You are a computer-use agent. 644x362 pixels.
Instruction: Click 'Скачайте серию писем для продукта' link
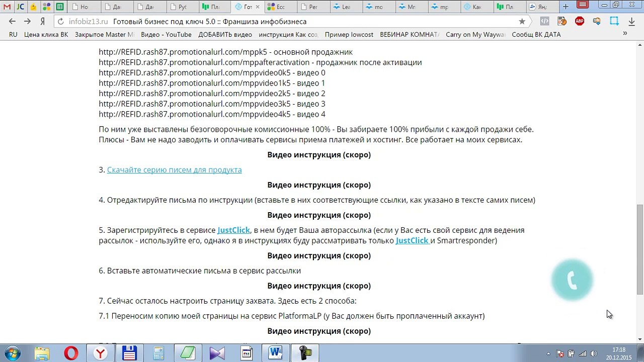(174, 170)
